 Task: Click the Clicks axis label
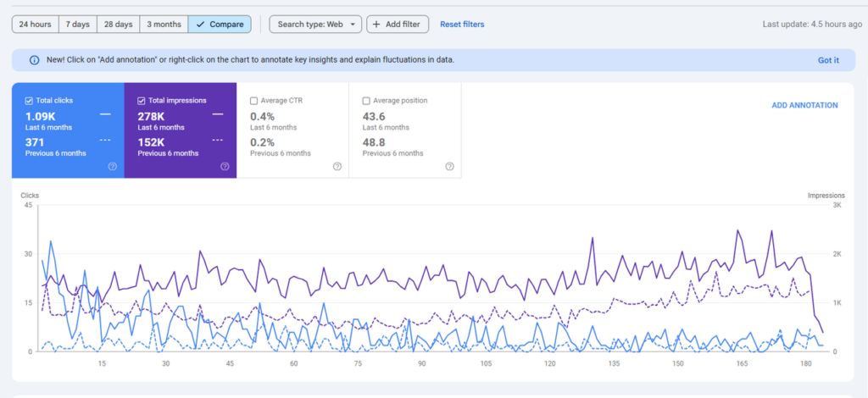point(30,195)
